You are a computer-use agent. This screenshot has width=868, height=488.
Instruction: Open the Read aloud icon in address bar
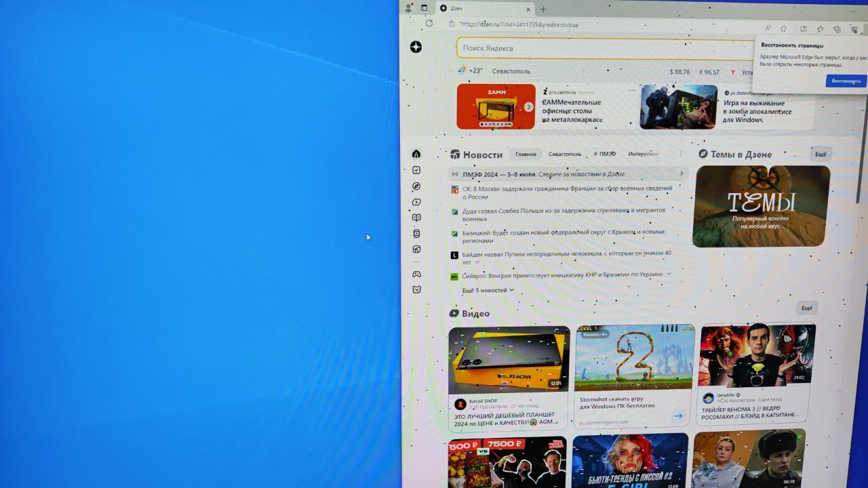coord(768,28)
